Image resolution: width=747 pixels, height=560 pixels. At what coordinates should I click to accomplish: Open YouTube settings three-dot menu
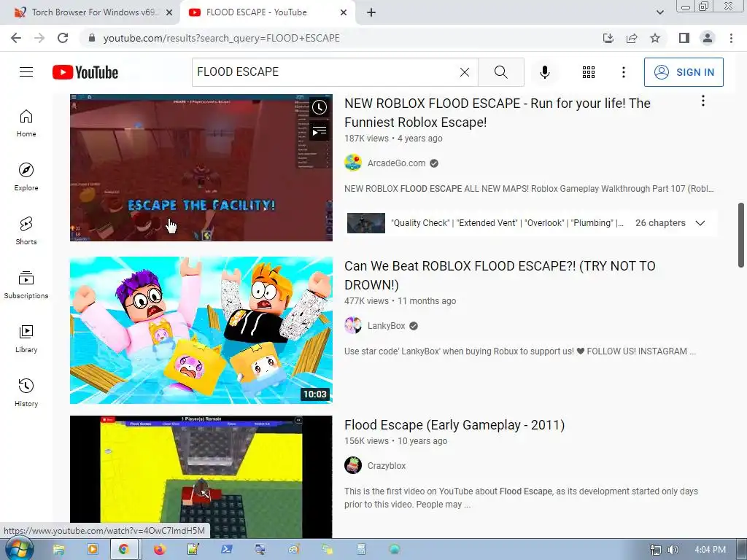623,72
